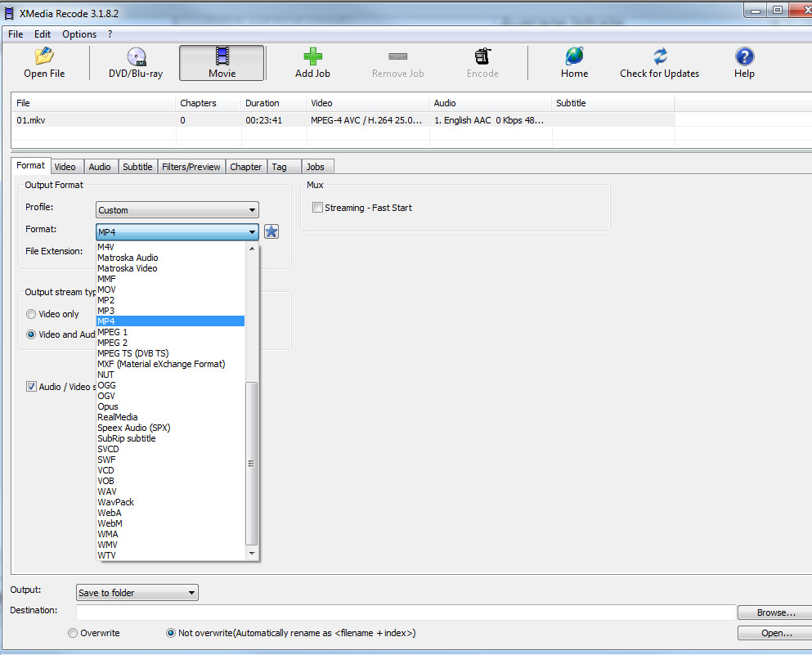Click the blue star favorite format icon
The image size is (812, 655).
tap(271, 231)
